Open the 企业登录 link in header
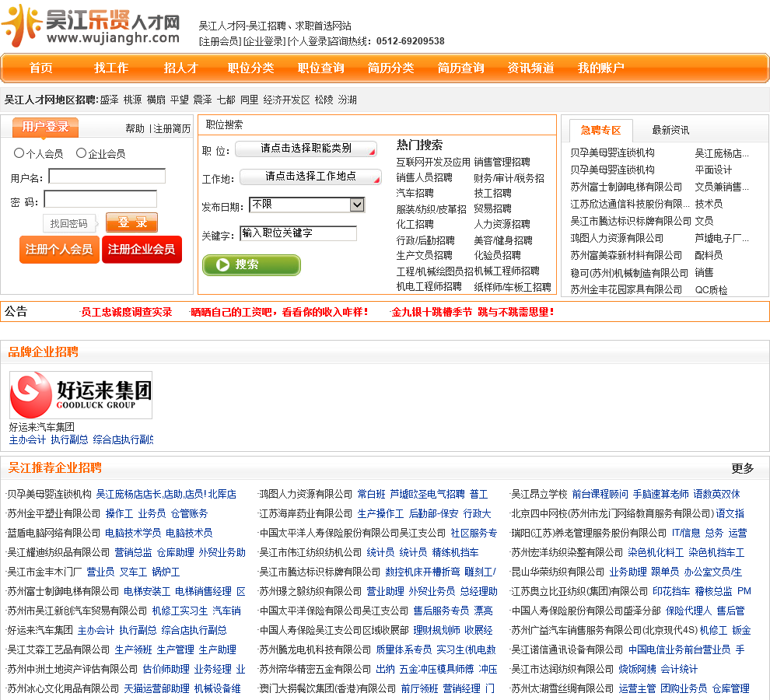770x700 pixels. (x=264, y=41)
